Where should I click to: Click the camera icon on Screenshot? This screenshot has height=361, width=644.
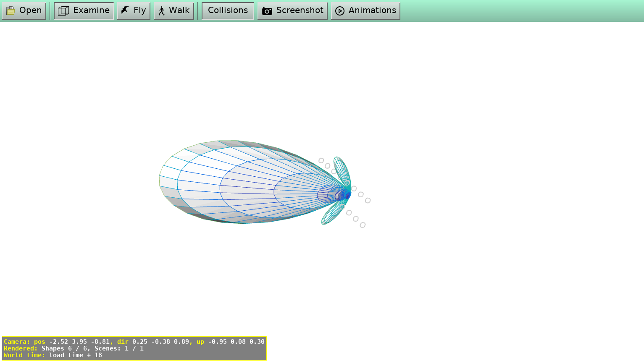pyautogui.click(x=267, y=11)
